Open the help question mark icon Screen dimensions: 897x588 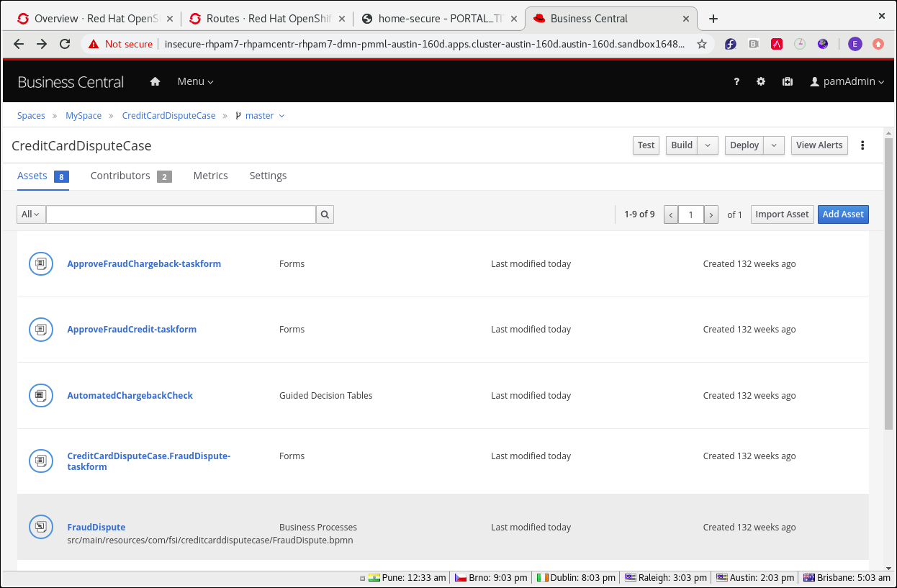tap(736, 82)
